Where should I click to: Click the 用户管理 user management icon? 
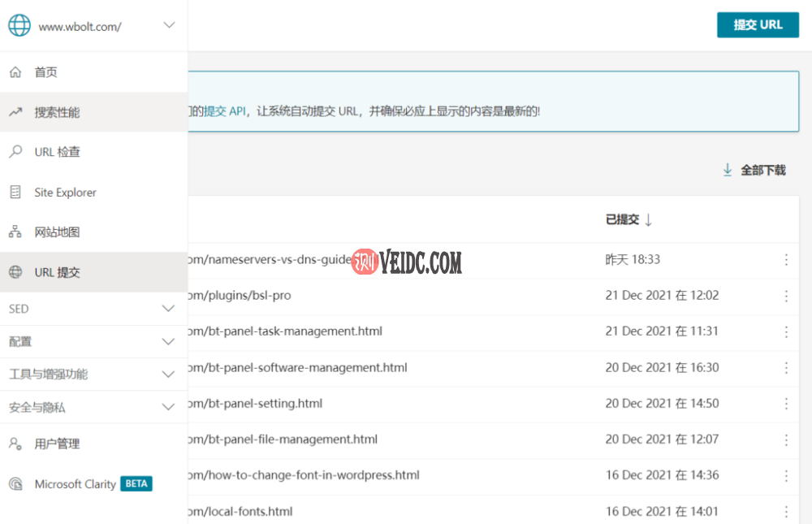click(x=13, y=444)
